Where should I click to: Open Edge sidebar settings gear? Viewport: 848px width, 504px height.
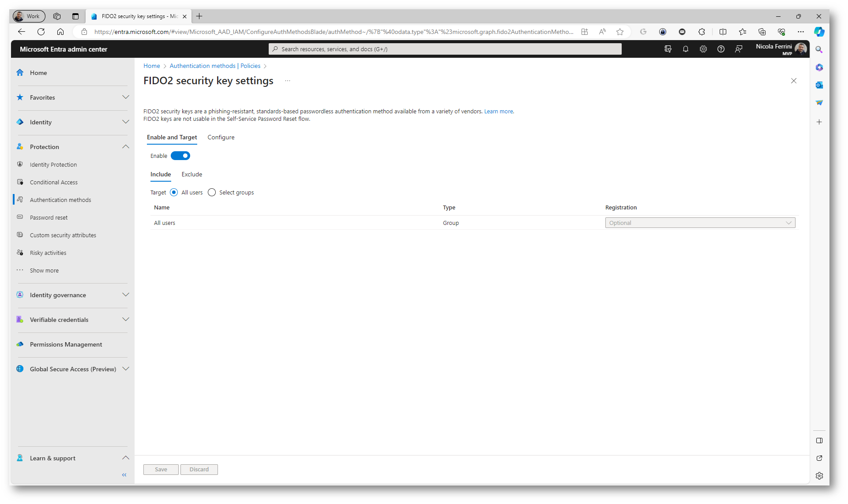pos(819,476)
